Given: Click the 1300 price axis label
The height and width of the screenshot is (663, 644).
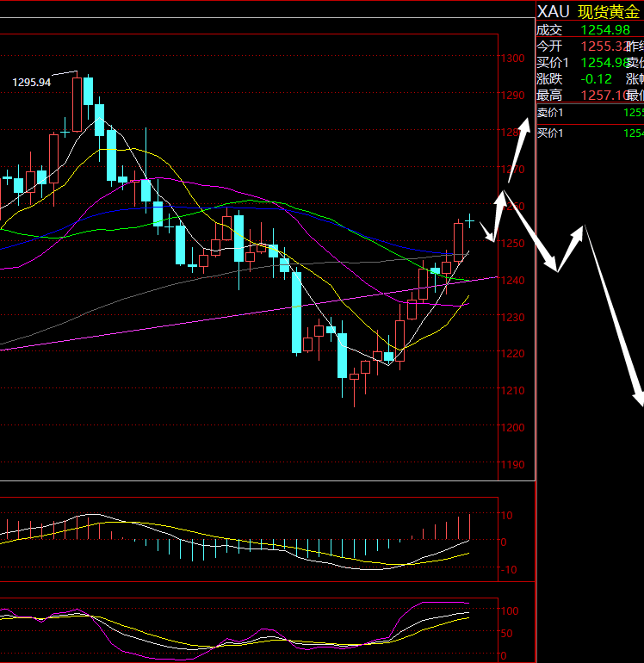Looking at the screenshot, I should (513, 59).
